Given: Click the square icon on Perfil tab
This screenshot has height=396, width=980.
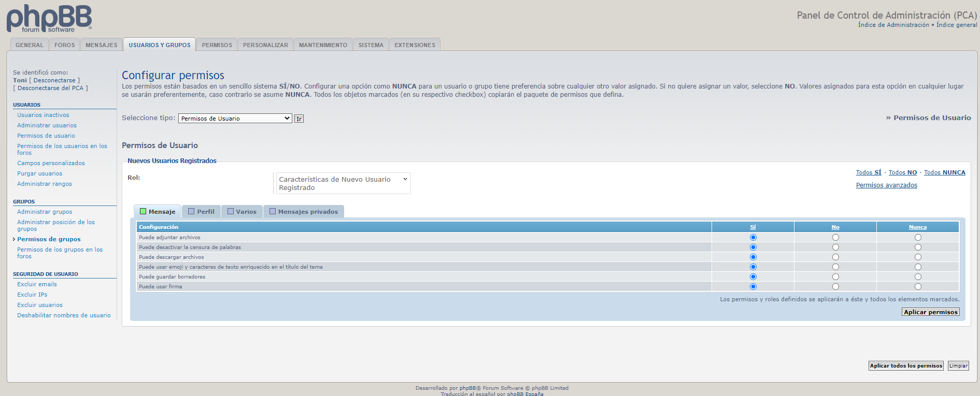Looking at the screenshot, I should coord(191,211).
